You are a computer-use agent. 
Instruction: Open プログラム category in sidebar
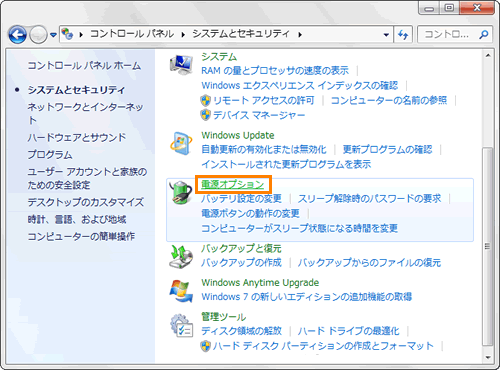point(50,154)
